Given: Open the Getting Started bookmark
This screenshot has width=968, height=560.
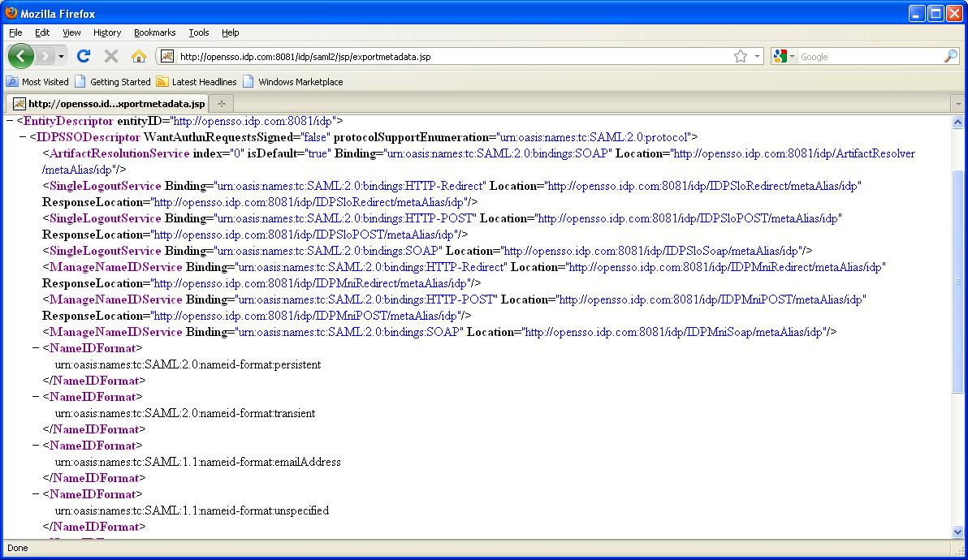Looking at the screenshot, I should [x=113, y=81].
